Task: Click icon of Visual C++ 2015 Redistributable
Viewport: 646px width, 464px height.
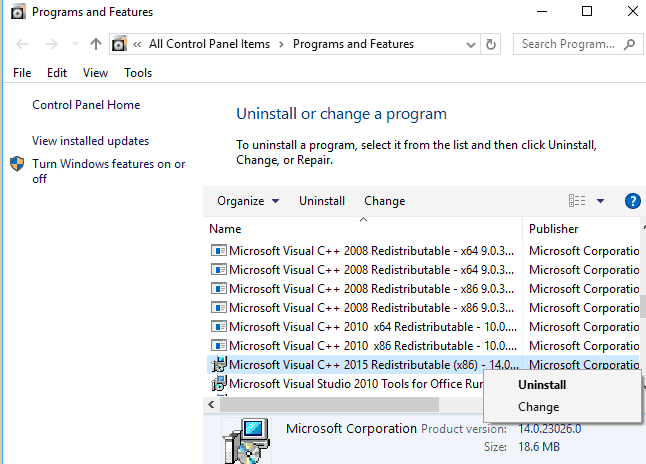Action: point(219,364)
